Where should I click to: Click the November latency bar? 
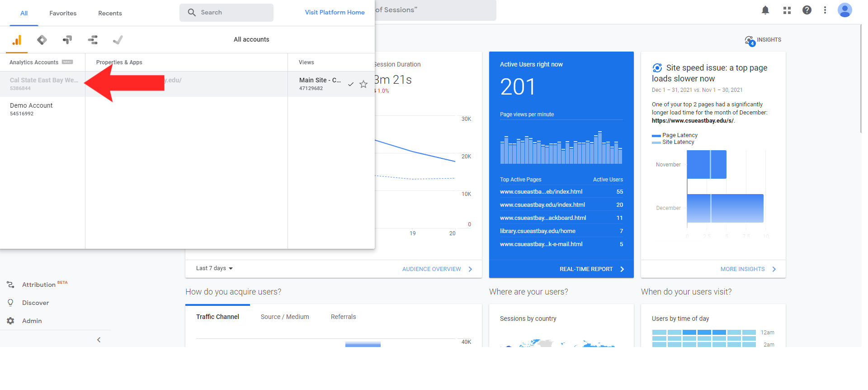click(x=707, y=164)
